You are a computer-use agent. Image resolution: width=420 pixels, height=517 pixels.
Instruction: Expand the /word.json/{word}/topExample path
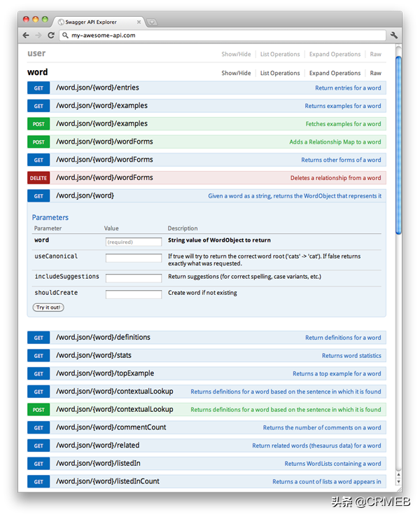105,373
